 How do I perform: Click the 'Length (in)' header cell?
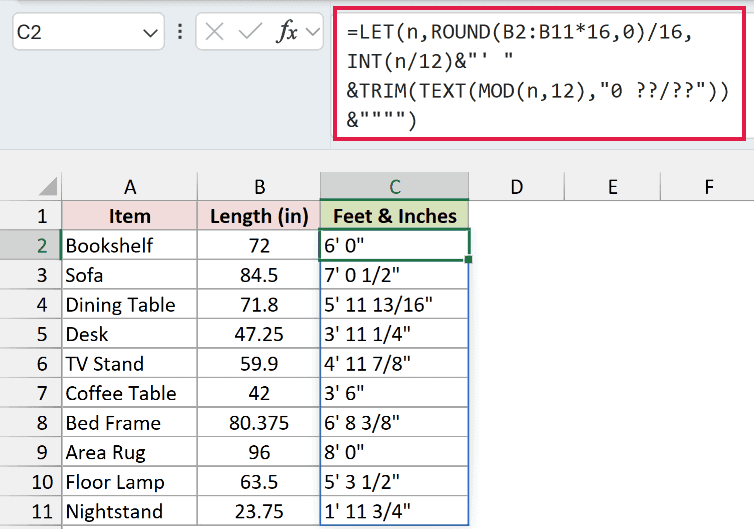coord(259,216)
